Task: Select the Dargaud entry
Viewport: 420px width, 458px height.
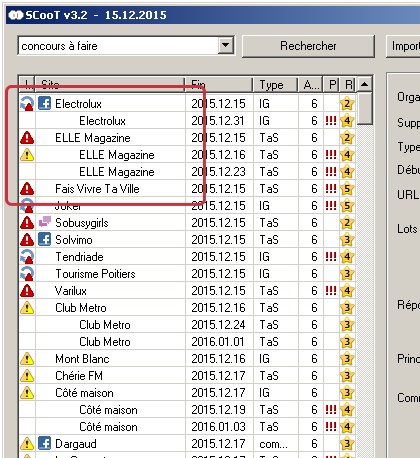Action: [187, 444]
